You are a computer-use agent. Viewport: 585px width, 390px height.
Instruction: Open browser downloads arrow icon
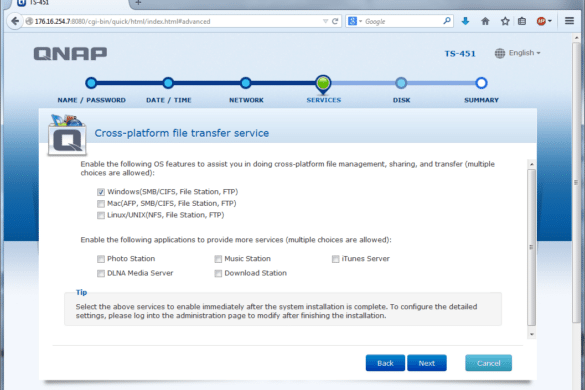[465, 21]
